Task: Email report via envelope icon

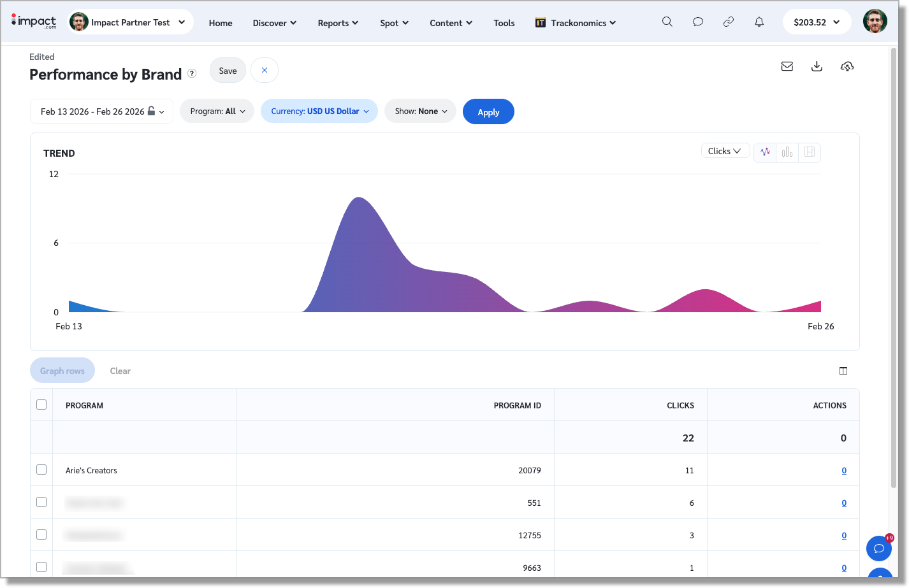Action: 787,66
